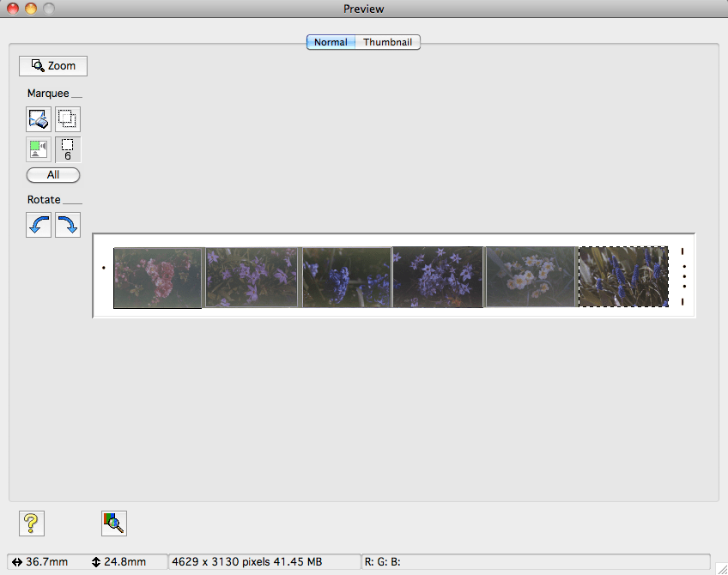728x575 pixels.
Task: Rotate the image left (counterclockwise)
Action: click(39, 226)
